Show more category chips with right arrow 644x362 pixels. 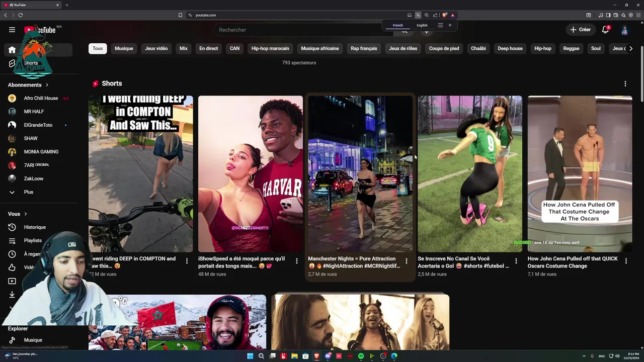click(631, 48)
